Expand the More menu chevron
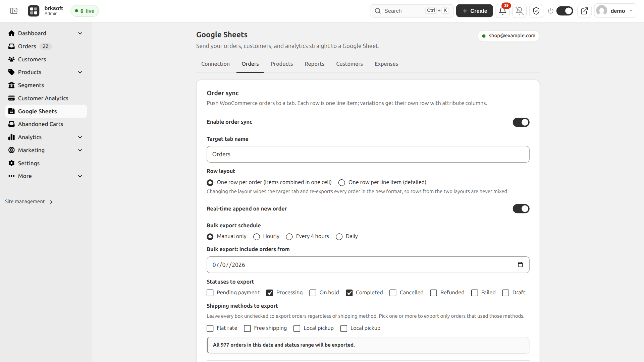Image resolution: width=644 pixels, height=362 pixels. [x=80, y=176]
